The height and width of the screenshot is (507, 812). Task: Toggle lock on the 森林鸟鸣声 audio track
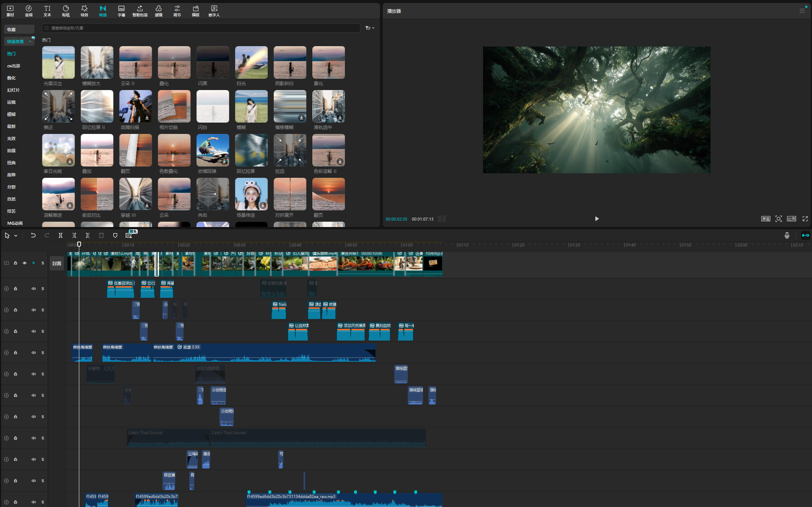pyautogui.click(x=16, y=353)
